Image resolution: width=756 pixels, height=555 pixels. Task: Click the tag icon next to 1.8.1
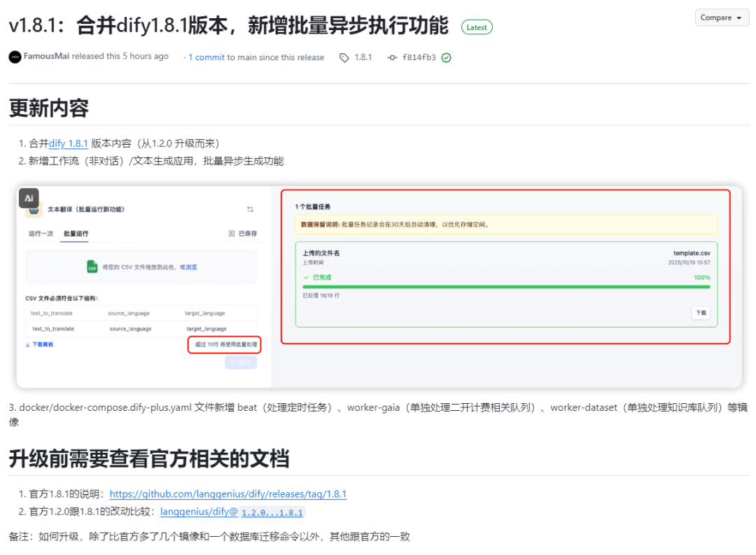344,57
